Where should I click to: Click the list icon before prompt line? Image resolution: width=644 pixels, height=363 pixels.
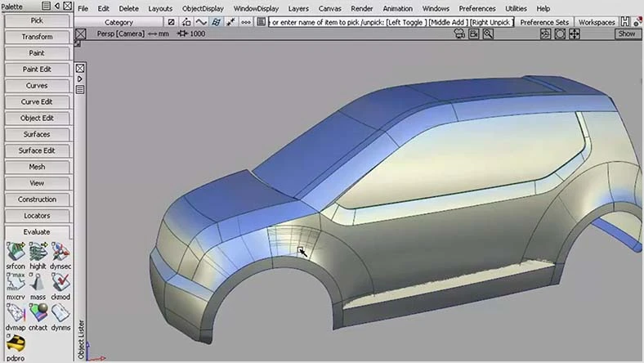click(x=261, y=22)
